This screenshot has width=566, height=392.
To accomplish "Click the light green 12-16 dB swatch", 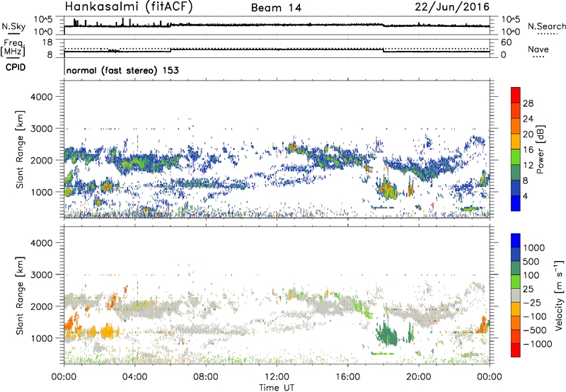I will coord(516,156).
